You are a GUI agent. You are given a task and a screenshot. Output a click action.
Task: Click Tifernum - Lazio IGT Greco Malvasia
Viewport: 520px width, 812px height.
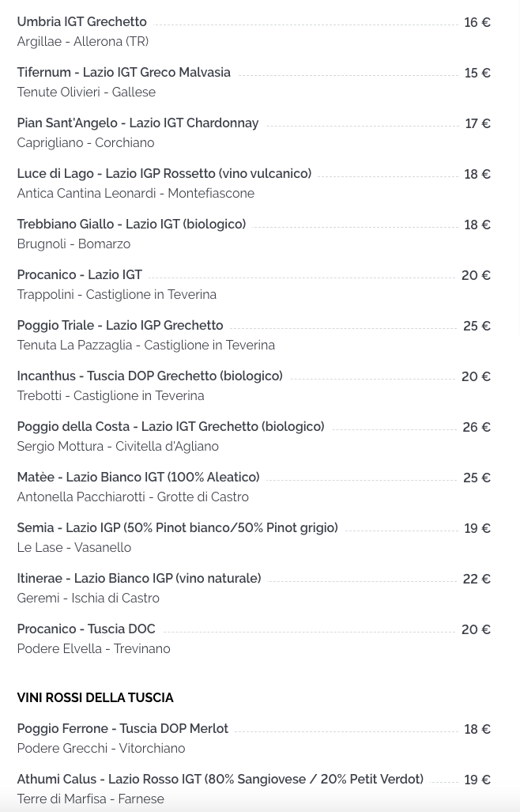pos(123,73)
